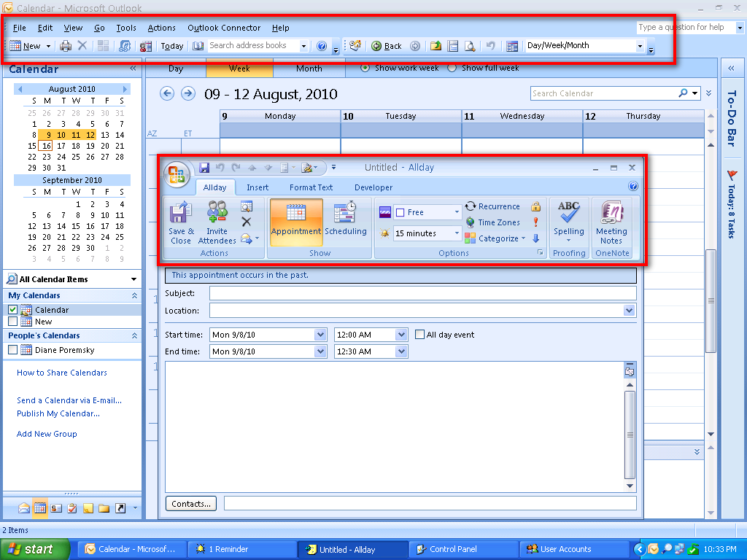Toggle High Importance red exclamation mark
The image size is (747, 560).
536,222
